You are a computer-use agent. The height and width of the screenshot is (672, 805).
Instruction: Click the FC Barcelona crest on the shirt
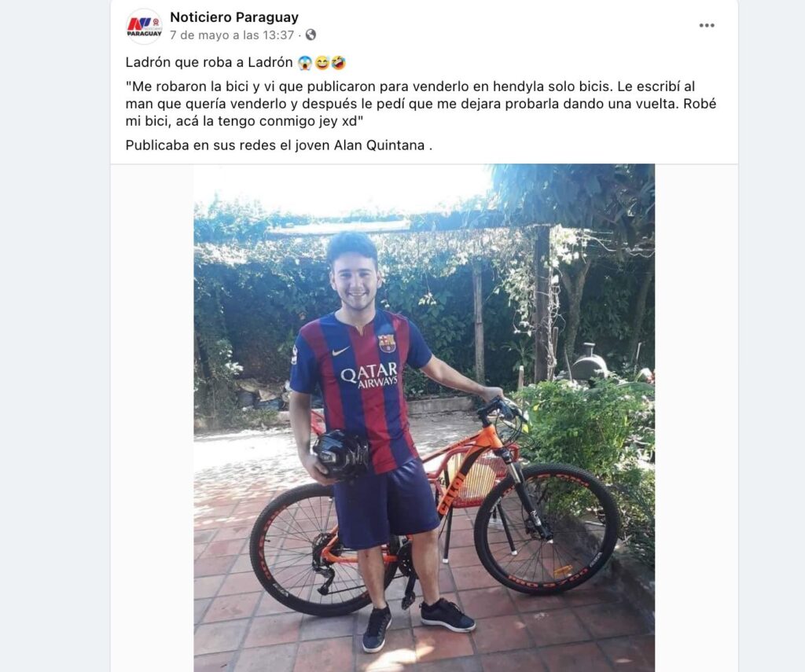[387, 343]
